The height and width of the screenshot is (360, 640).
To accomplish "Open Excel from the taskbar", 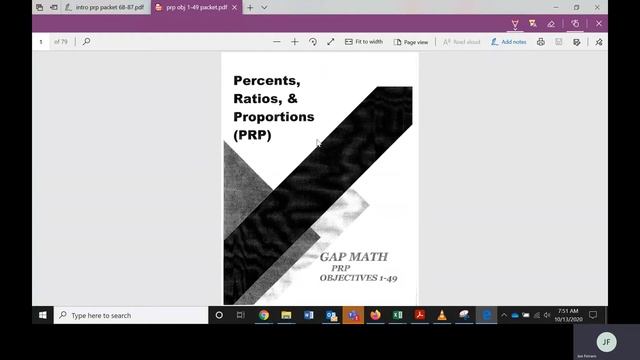I will tap(398, 315).
